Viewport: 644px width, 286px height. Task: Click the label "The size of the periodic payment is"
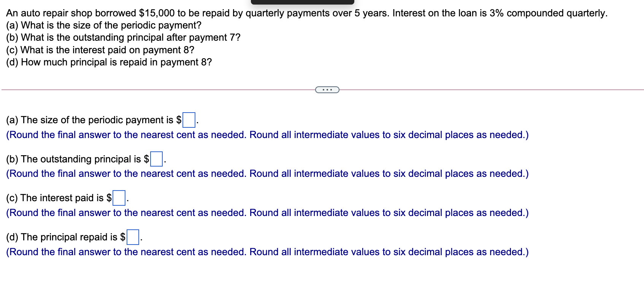(97, 120)
